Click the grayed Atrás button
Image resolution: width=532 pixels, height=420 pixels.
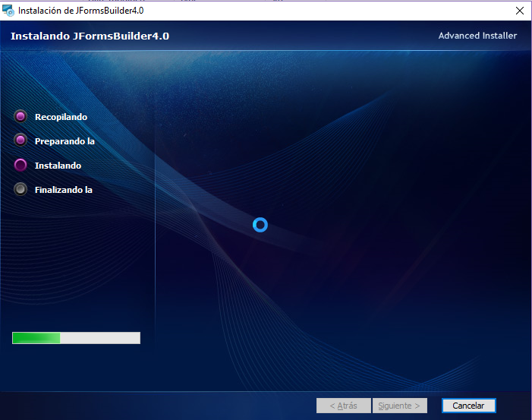click(x=343, y=406)
